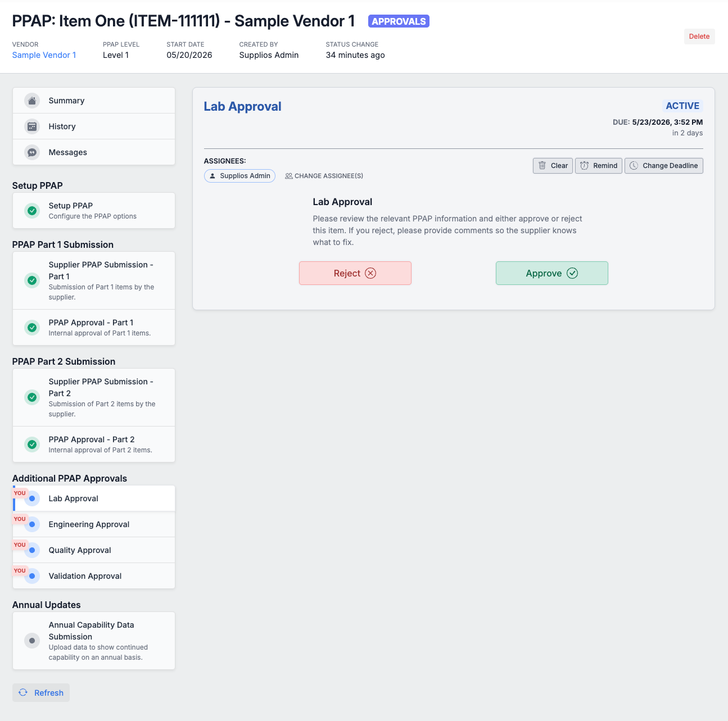Click the X circle icon on Reject
The height and width of the screenshot is (721, 728).
(x=370, y=273)
